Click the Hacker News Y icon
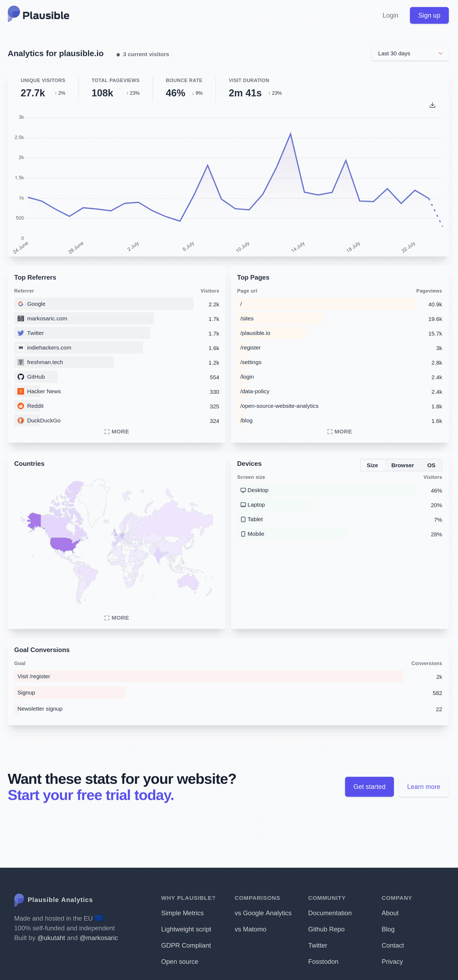Viewport: 458px width, 980px height. [21, 391]
